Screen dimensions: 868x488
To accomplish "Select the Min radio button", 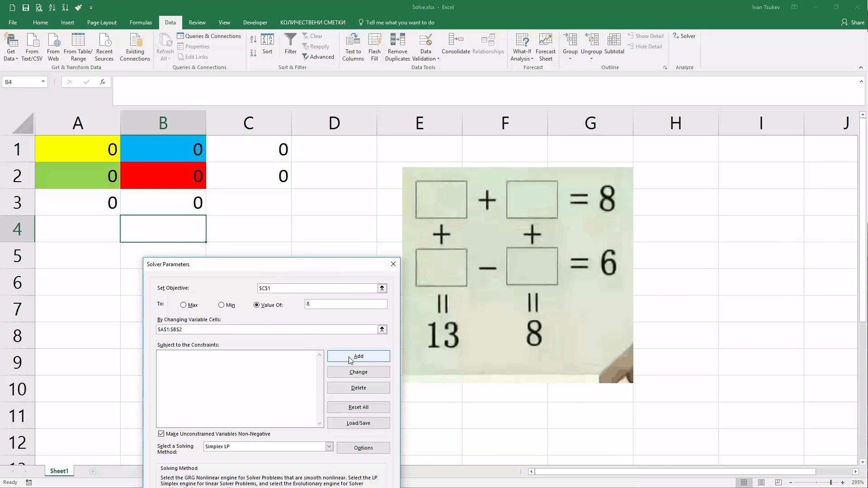I will tap(221, 305).
